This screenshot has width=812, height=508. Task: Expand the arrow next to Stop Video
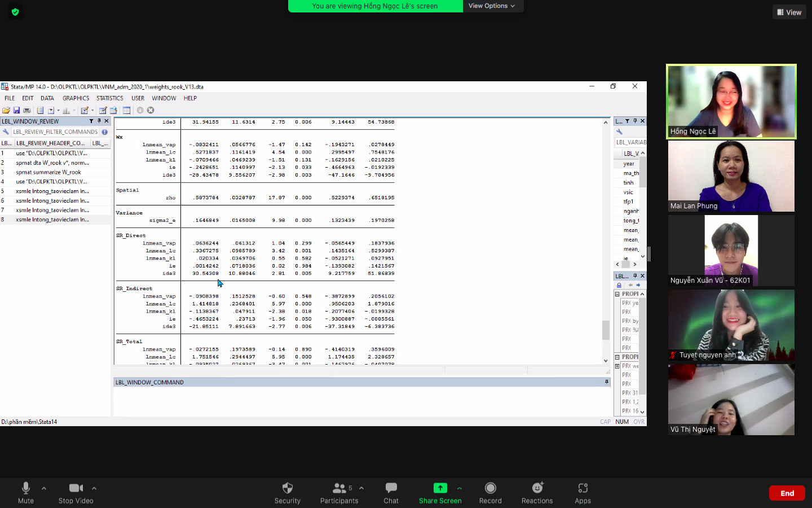click(94, 488)
